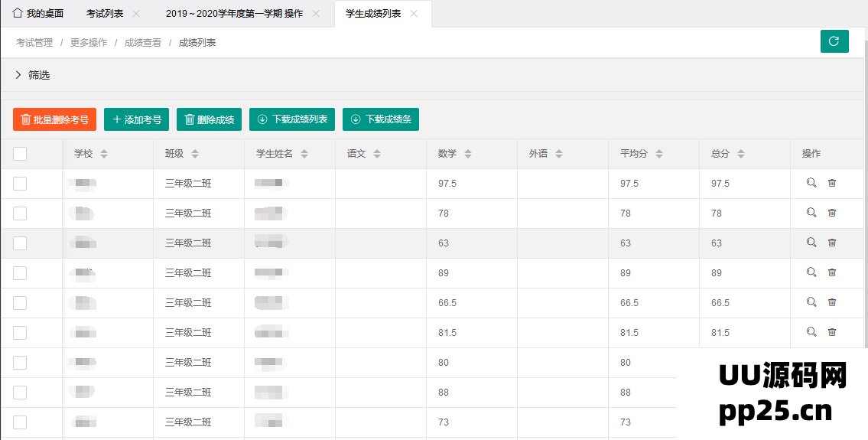The height and width of the screenshot is (440, 868).
Task: Check the checkbox for the 97.5 row
Action: pos(20,184)
